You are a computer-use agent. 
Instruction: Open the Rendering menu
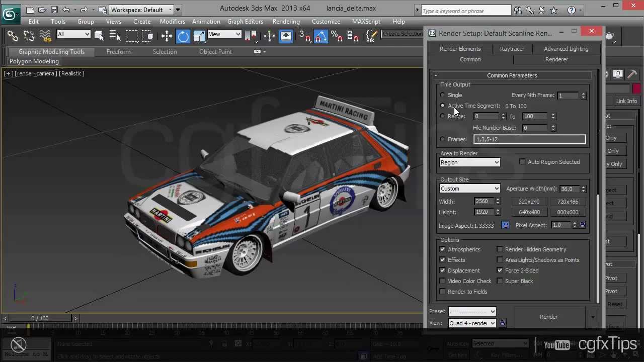coord(286,22)
